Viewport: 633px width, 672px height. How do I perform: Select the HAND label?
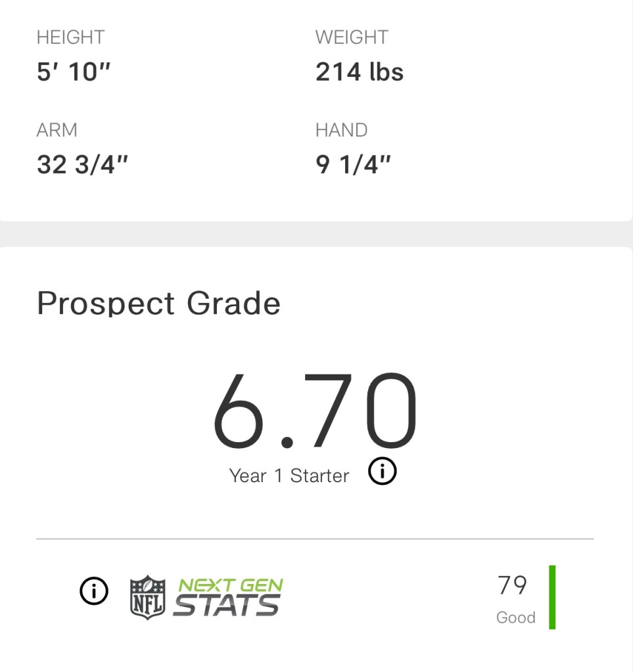point(341,130)
